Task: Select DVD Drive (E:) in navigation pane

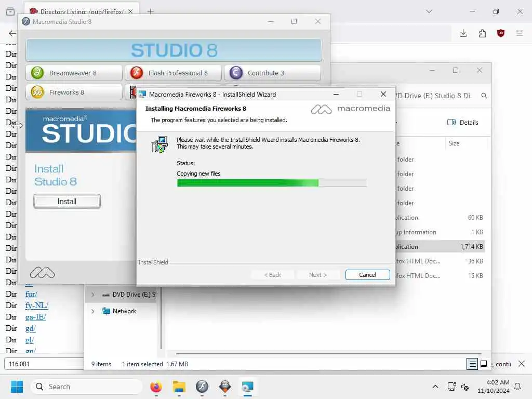Action: (x=129, y=295)
